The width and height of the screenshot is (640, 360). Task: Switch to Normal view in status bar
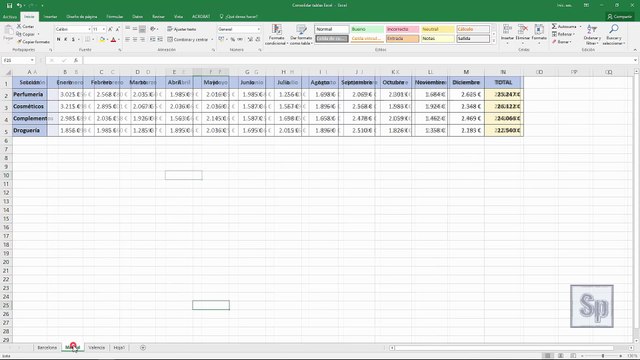coord(548,356)
